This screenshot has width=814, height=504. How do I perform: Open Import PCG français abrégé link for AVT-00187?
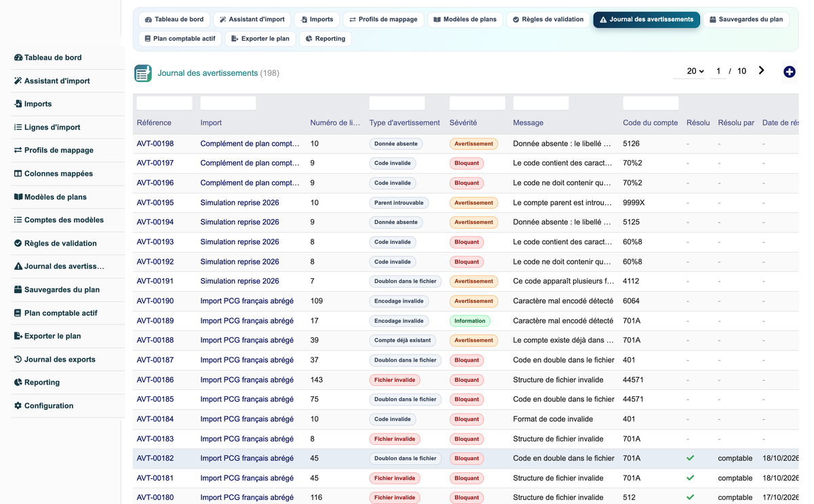coord(247,360)
